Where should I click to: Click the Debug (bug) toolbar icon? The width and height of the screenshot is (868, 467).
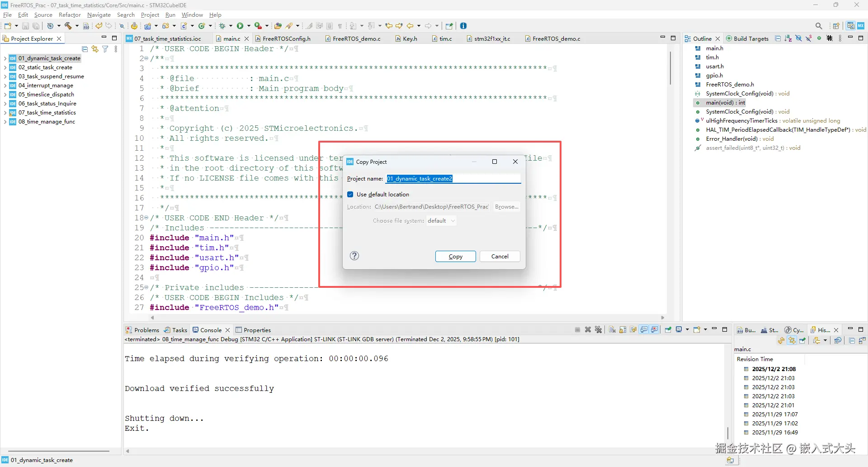pyautogui.click(x=222, y=26)
